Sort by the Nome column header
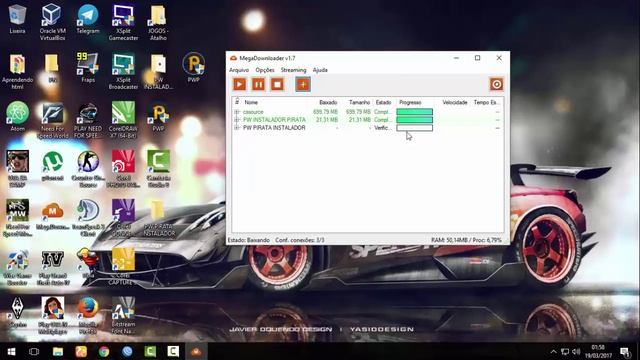The height and width of the screenshot is (360, 640). pos(251,102)
